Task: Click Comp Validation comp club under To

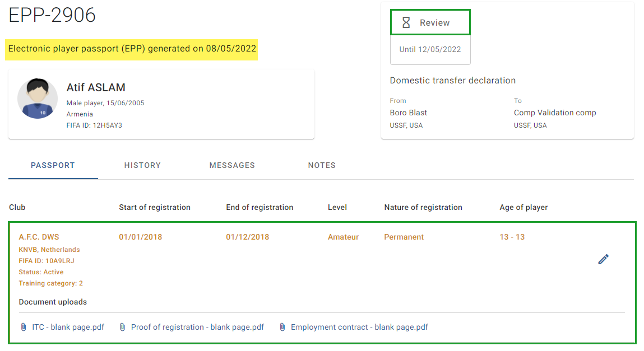Action: pos(555,113)
